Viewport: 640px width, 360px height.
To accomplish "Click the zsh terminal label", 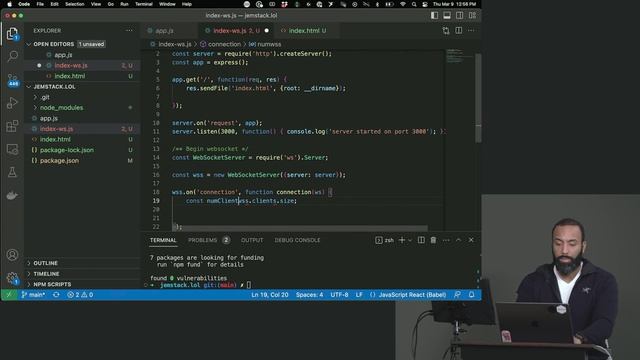I will click(384, 240).
